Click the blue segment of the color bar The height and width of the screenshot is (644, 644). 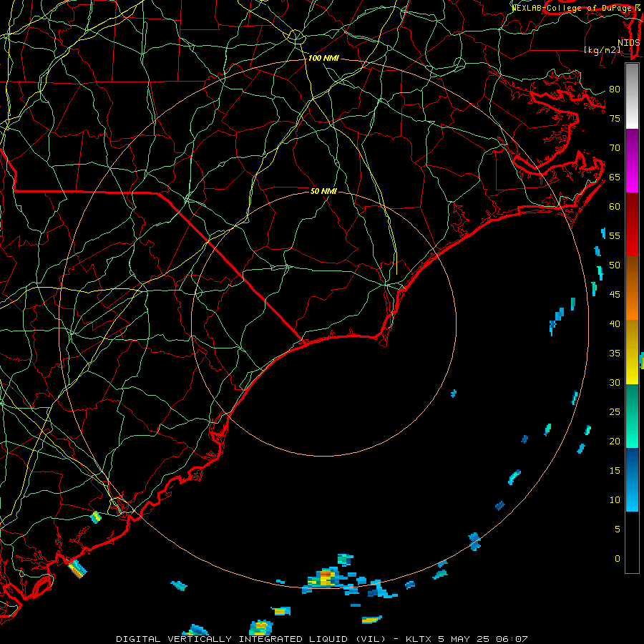pos(632,479)
